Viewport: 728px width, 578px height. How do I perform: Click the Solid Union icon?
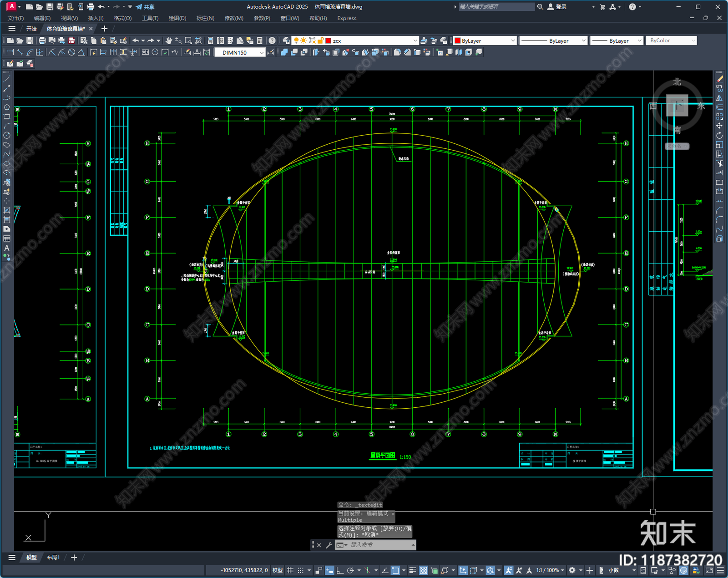point(284,52)
